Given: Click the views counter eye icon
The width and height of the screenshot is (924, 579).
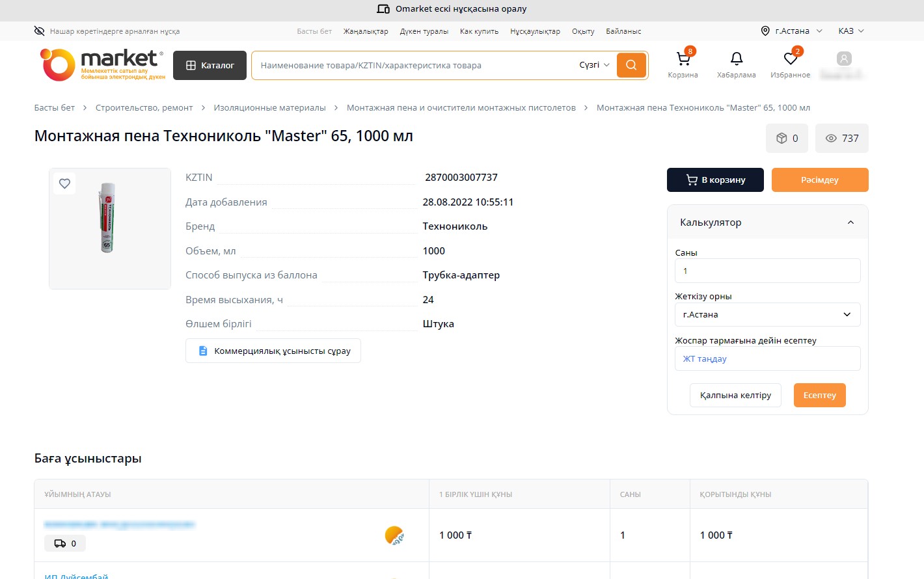Looking at the screenshot, I should (831, 139).
